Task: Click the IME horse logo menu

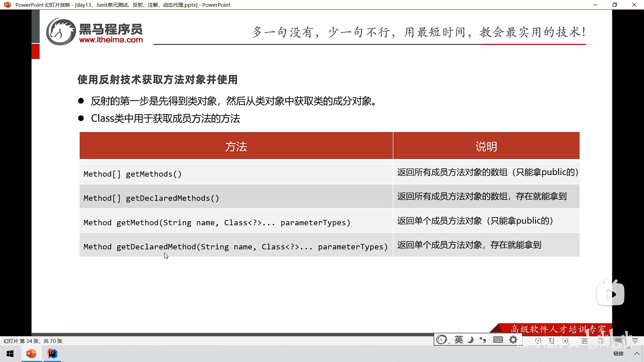Action: (442, 340)
